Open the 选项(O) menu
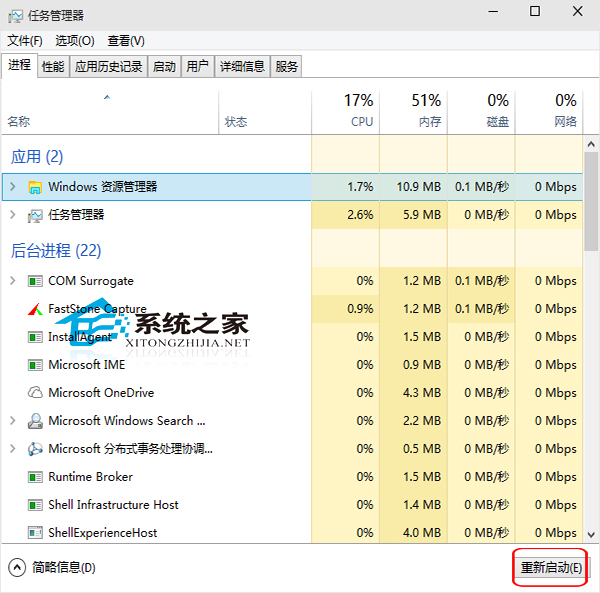This screenshot has width=600, height=593. click(x=75, y=41)
